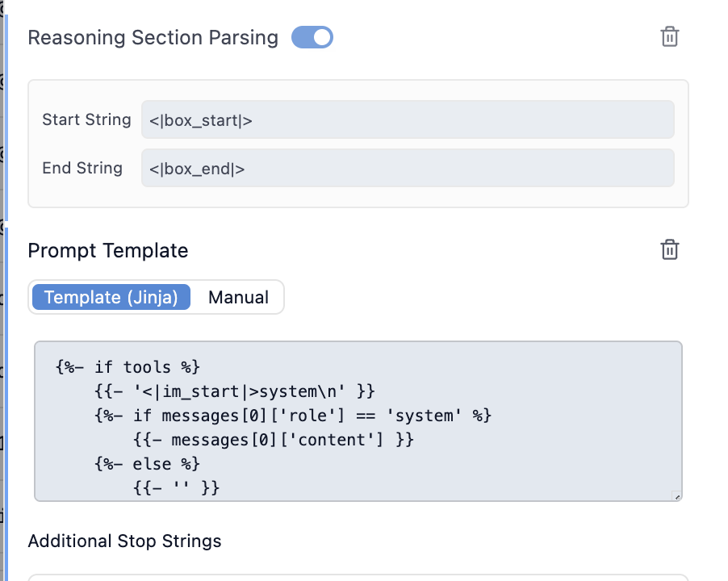Click the End String label
728x581 pixels.
82,168
